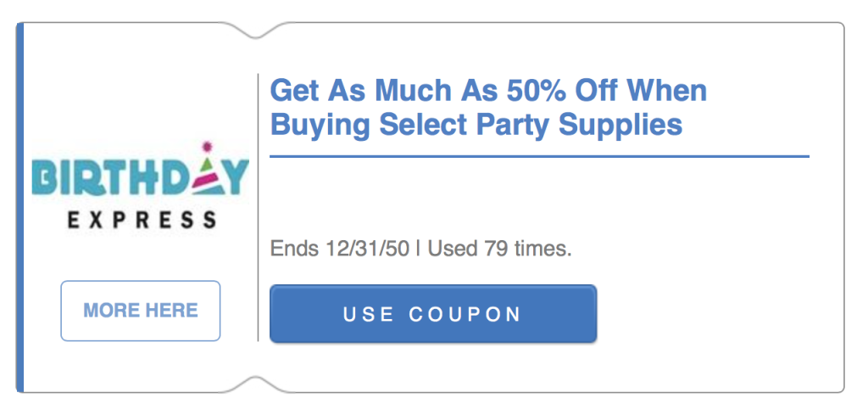Select the MORE HERE button
Image resolution: width=868 pixels, height=415 pixels.
[141, 311]
